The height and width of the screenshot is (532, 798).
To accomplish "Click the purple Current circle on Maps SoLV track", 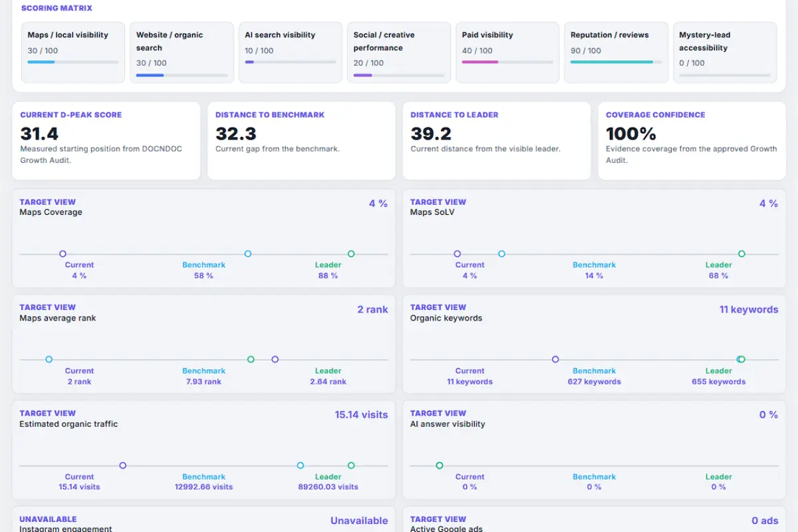I will pyautogui.click(x=458, y=254).
